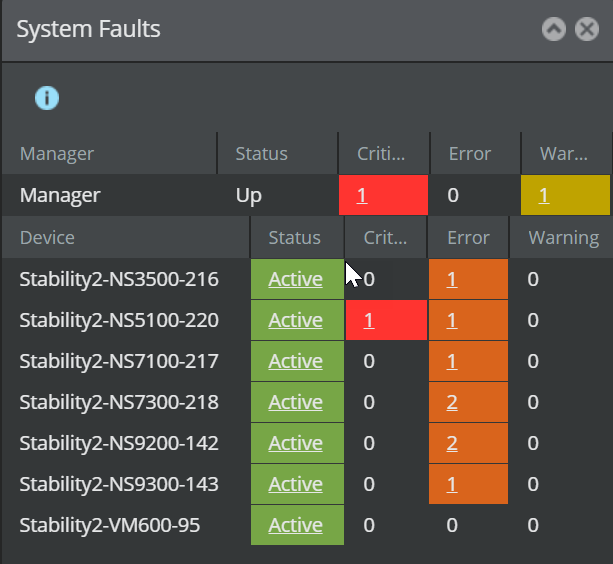Select device name Stability2-VM600-95

109,525
